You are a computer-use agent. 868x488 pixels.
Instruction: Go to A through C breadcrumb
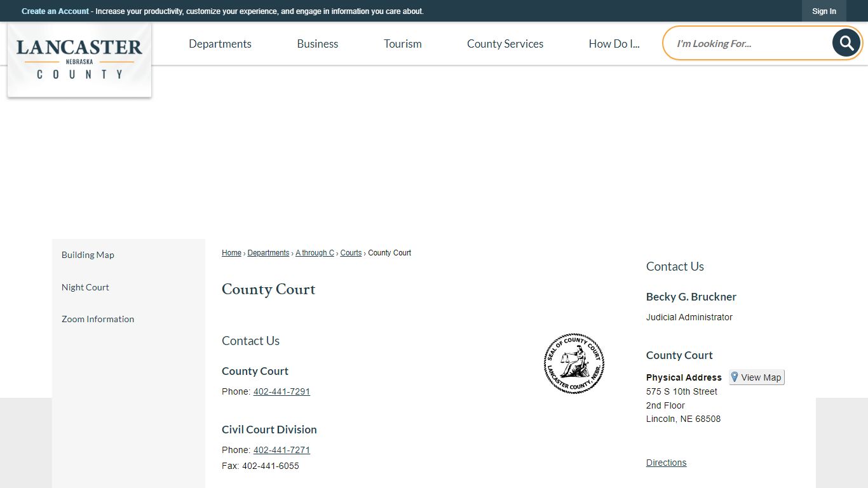click(315, 253)
